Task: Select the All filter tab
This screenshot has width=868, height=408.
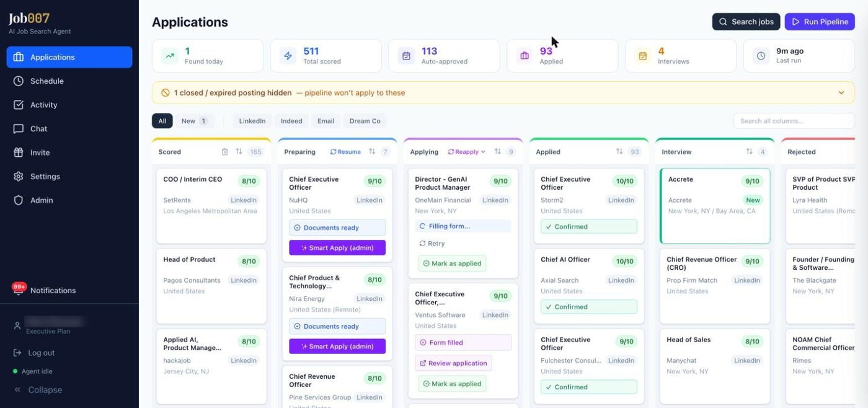Action: pos(162,121)
